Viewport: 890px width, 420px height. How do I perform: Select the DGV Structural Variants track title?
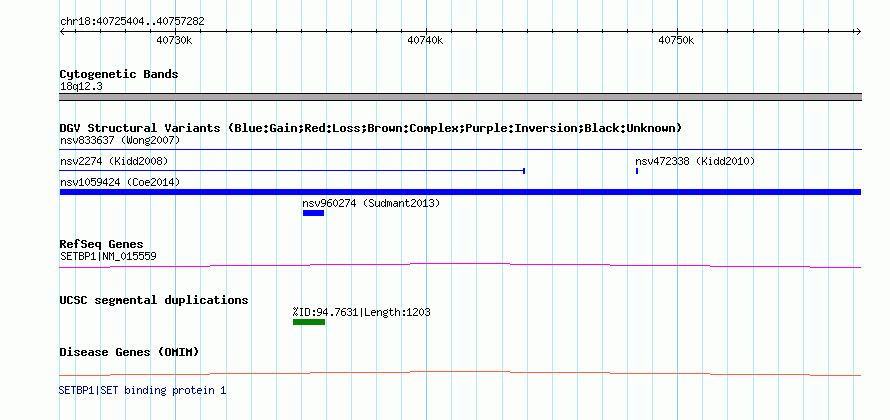coord(371,128)
